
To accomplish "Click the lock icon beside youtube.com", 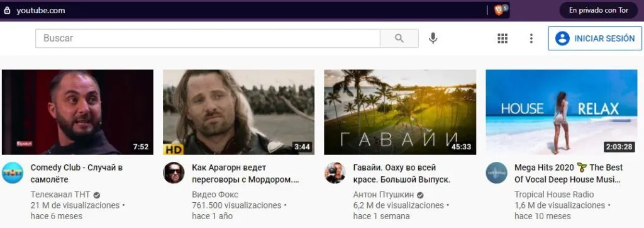I will [6, 11].
